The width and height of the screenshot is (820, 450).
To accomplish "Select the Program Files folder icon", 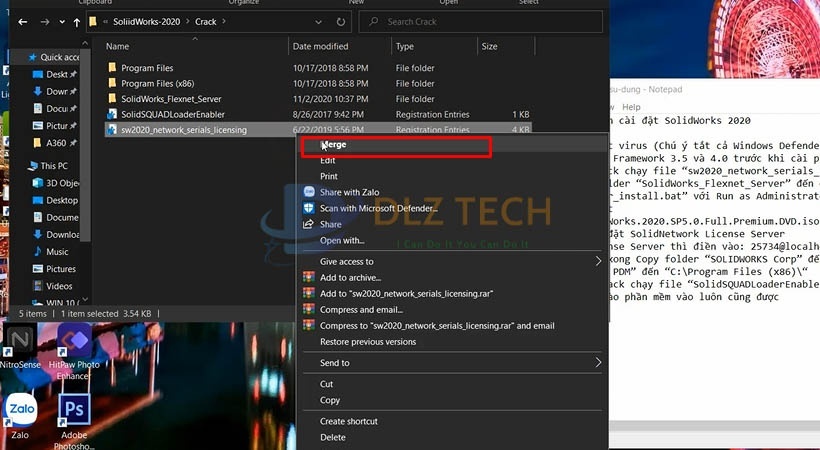I will [112, 68].
